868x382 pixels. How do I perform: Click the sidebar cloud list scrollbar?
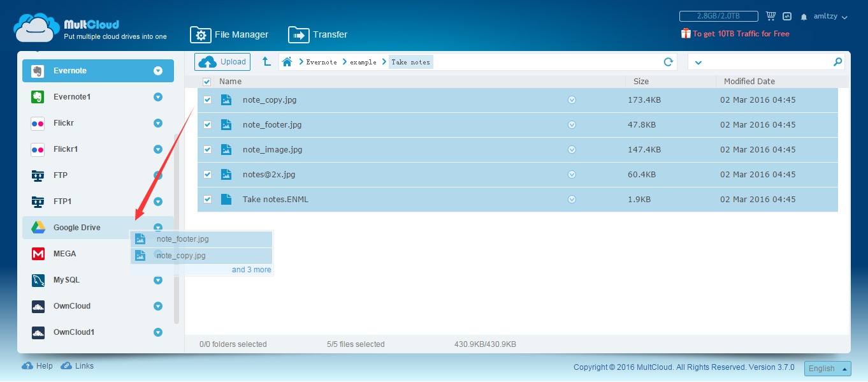pyautogui.click(x=177, y=228)
